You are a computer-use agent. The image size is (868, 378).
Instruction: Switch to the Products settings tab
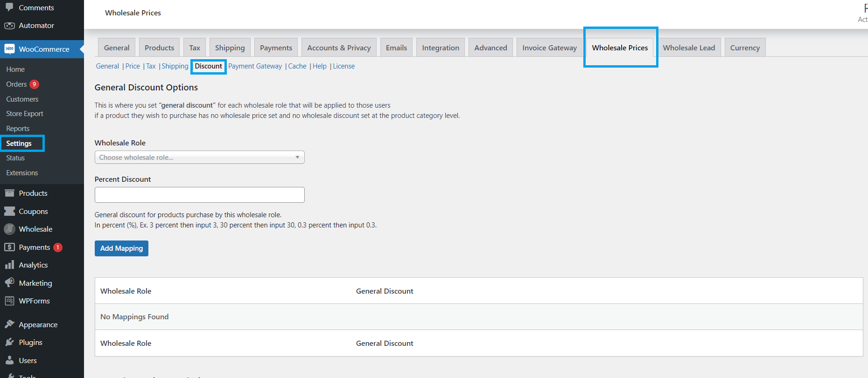tap(159, 48)
